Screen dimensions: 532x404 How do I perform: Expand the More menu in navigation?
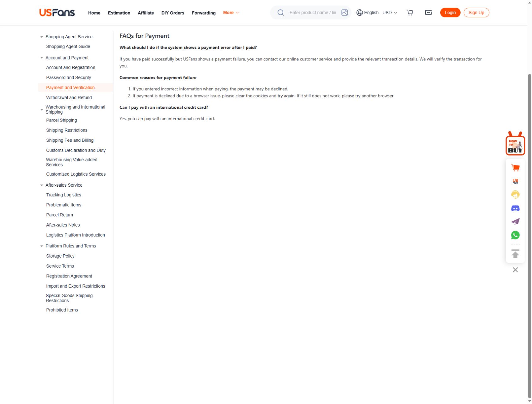[x=231, y=13]
